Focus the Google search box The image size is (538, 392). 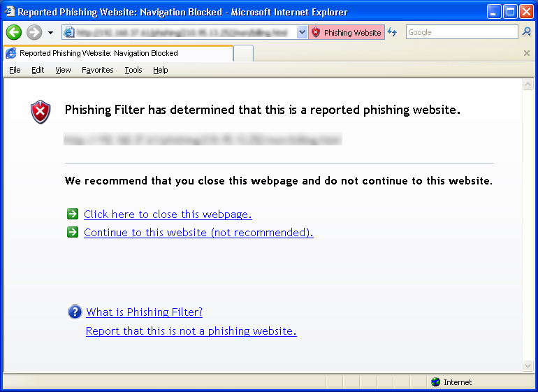[462, 32]
